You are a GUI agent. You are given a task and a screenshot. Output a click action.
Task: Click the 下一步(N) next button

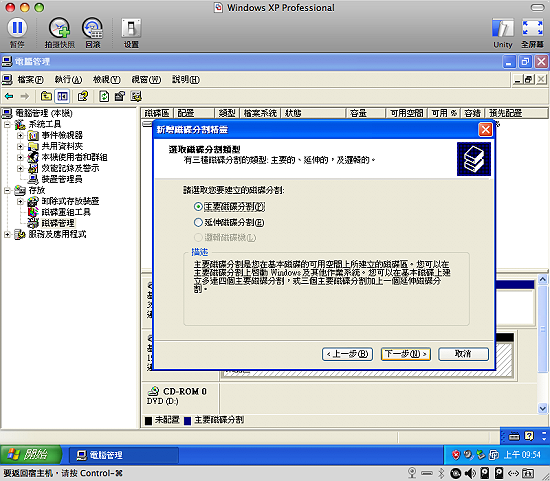pyautogui.click(x=406, y=354)
